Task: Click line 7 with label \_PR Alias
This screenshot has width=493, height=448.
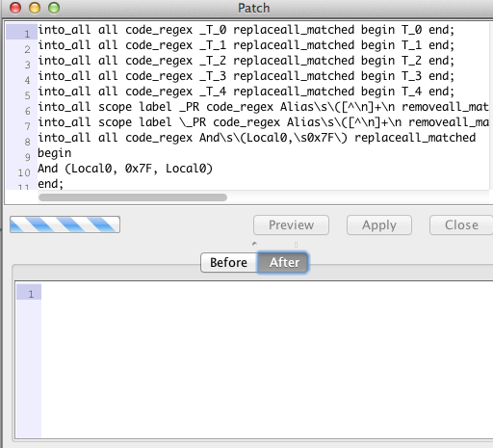Action: pos(263,122)
